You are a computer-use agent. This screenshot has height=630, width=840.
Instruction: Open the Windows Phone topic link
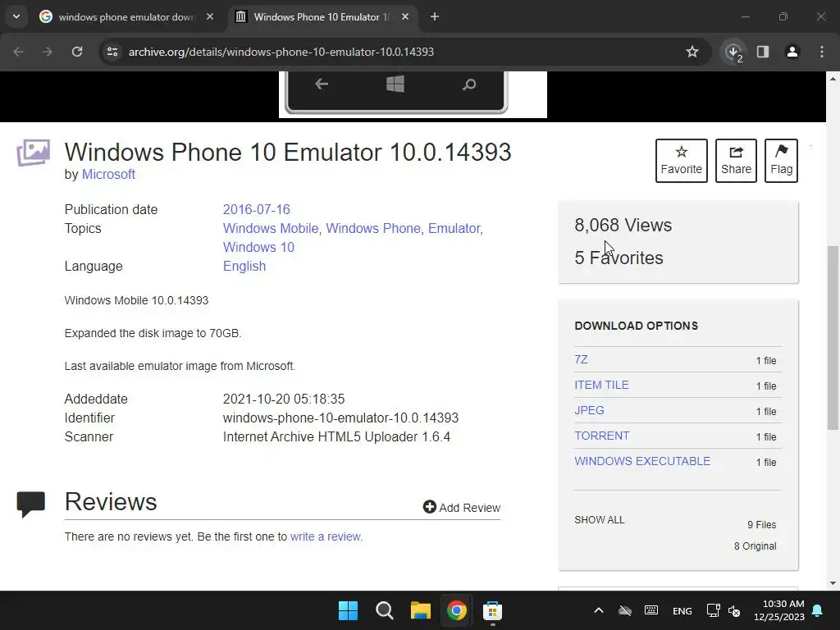pyautogui.click(x=373, y=228)
